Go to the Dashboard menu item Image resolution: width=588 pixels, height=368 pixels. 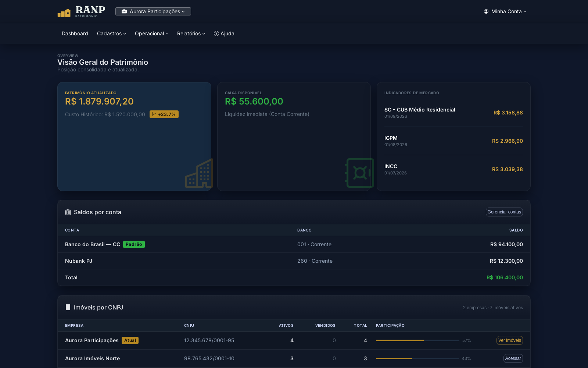[x=75, y=33]
